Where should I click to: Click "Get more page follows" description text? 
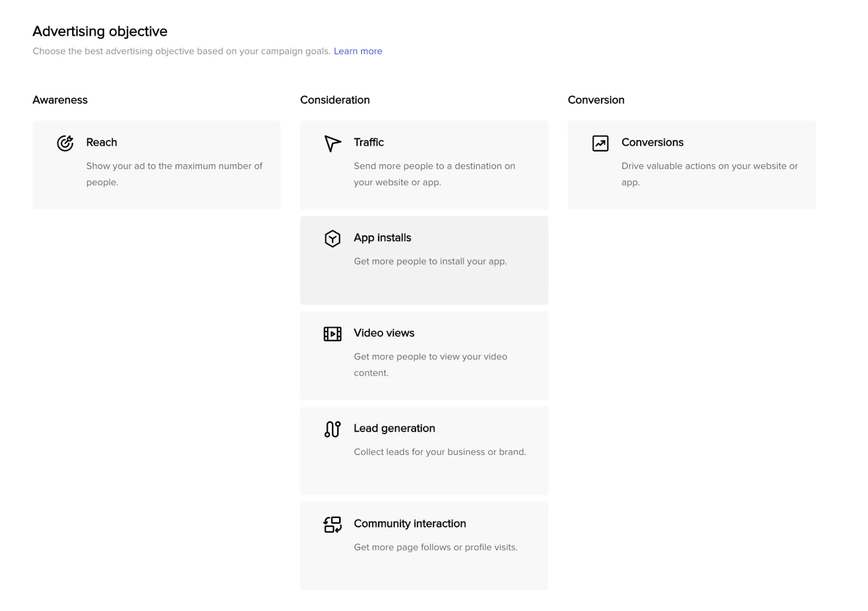coord(435,547)
